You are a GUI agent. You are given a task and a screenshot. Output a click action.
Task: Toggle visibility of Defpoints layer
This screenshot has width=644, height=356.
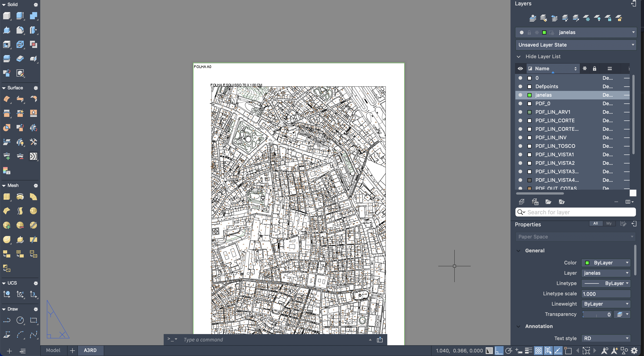(x=520, y=86)
